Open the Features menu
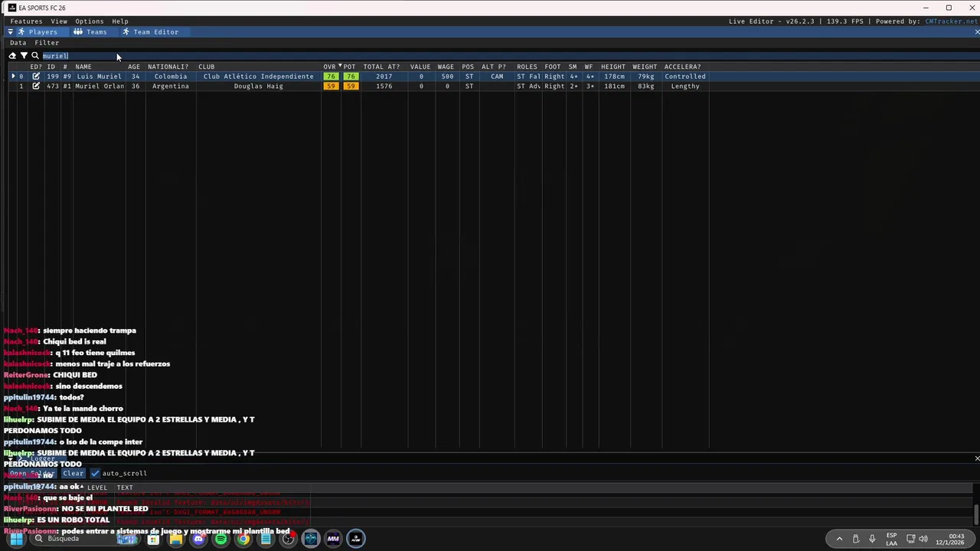980x551 pixels. [26, 21]
